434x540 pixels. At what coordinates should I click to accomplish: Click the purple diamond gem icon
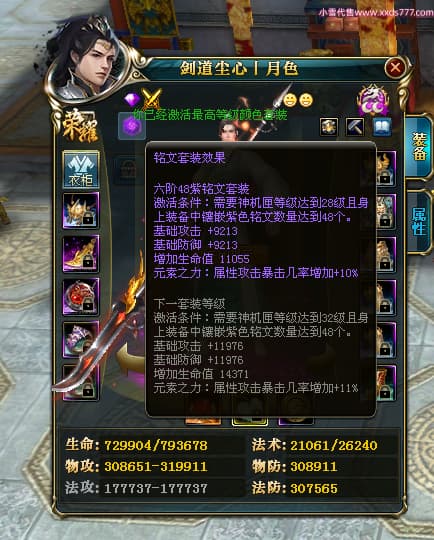(132, 100)
